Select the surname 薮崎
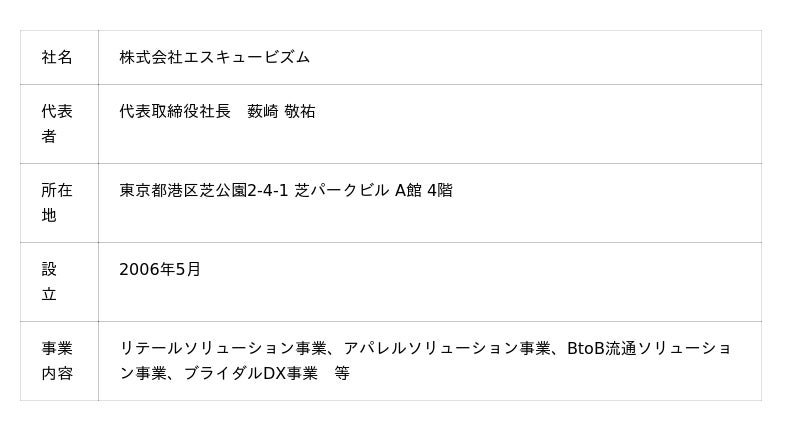800x431 pixels. 263,111
